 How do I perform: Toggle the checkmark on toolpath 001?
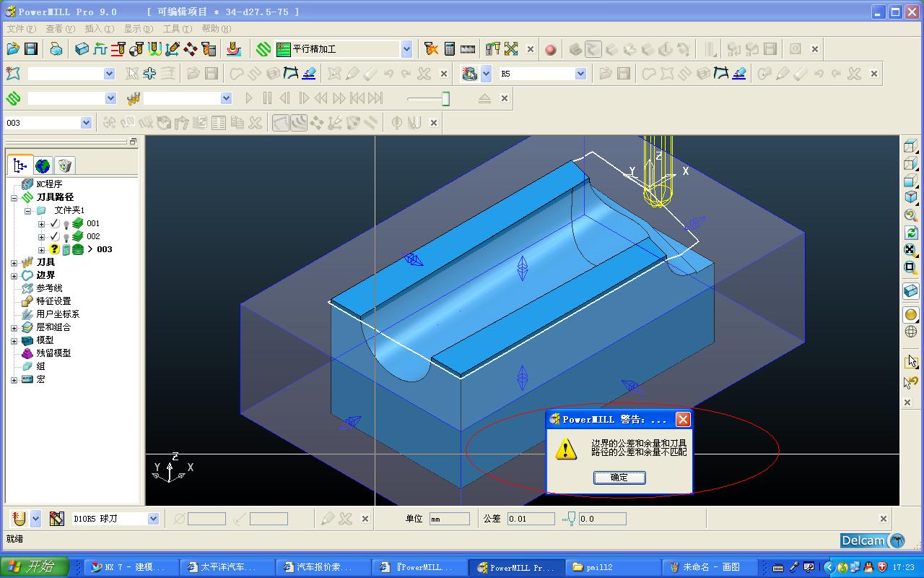click(54, 223)
